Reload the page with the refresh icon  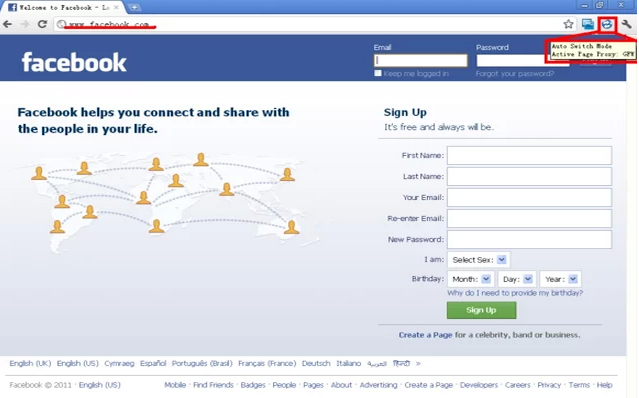(x=42, y=24)
